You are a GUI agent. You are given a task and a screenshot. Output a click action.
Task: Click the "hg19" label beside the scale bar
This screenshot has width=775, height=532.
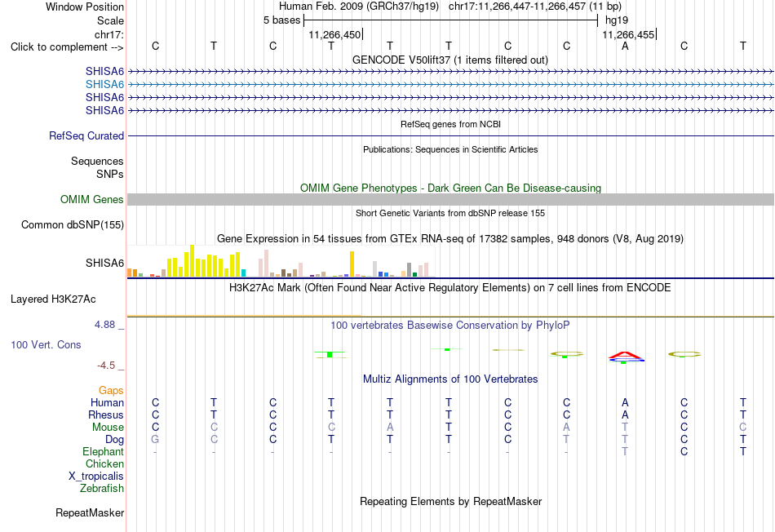coord(617,20)
